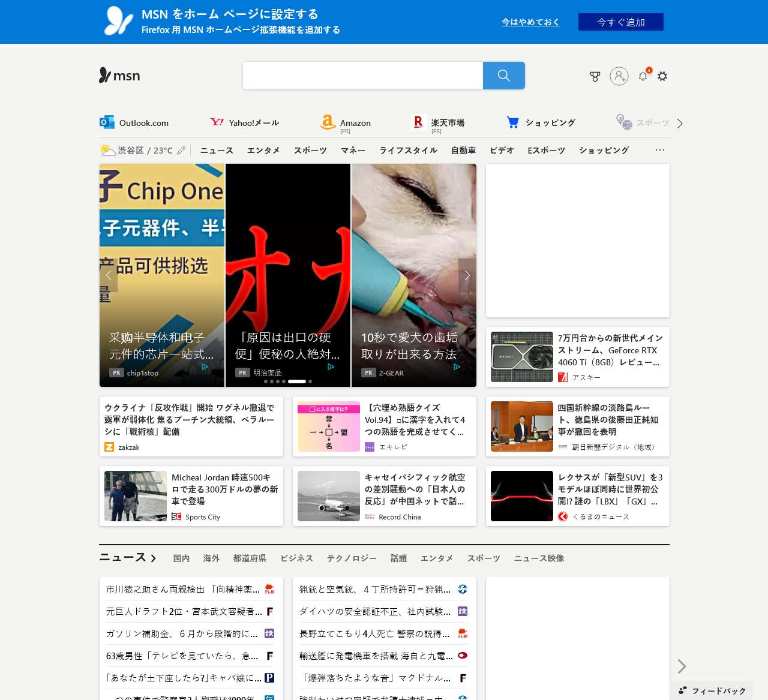Open the レクサス SUV car thumbnail
This screenshot has width=768, height=700.
click(522, 496)
